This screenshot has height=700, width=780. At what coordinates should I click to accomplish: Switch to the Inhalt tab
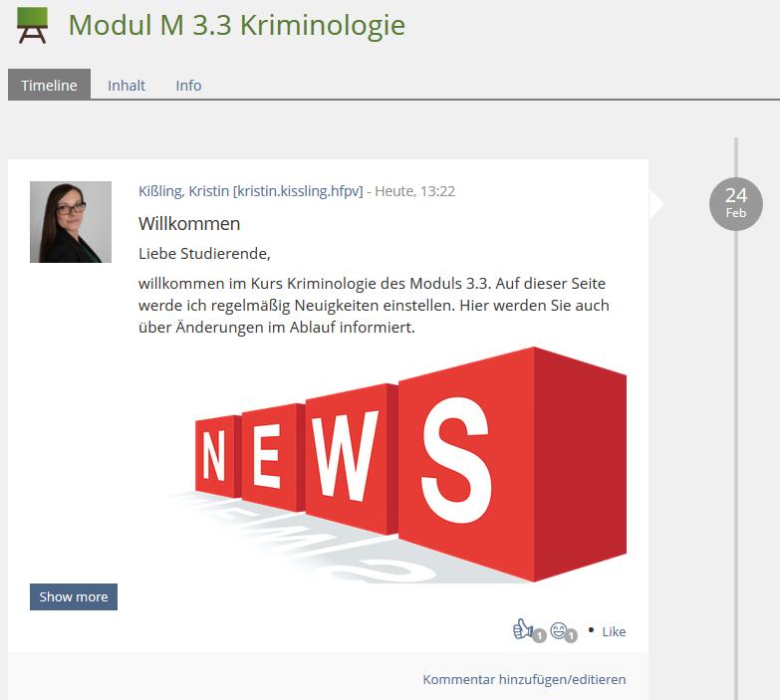click(127, 86)
